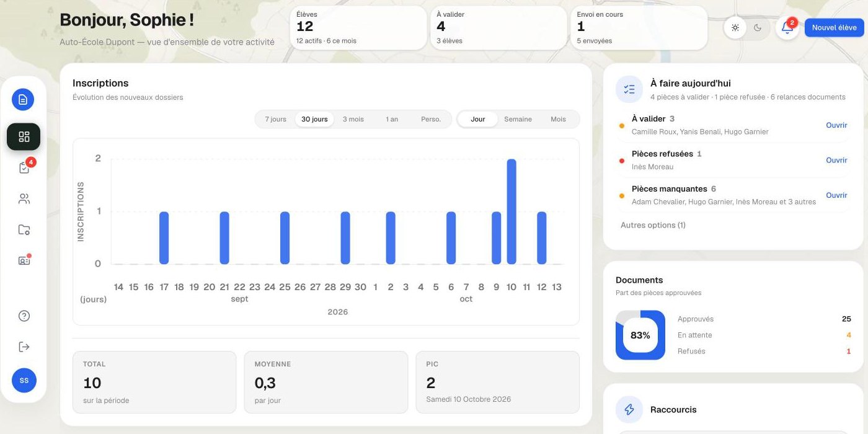Image resolution: width=868 pixels, height=434 pixels.
Task: Expand Autres options (1)
Action: (x=653, y=226)
